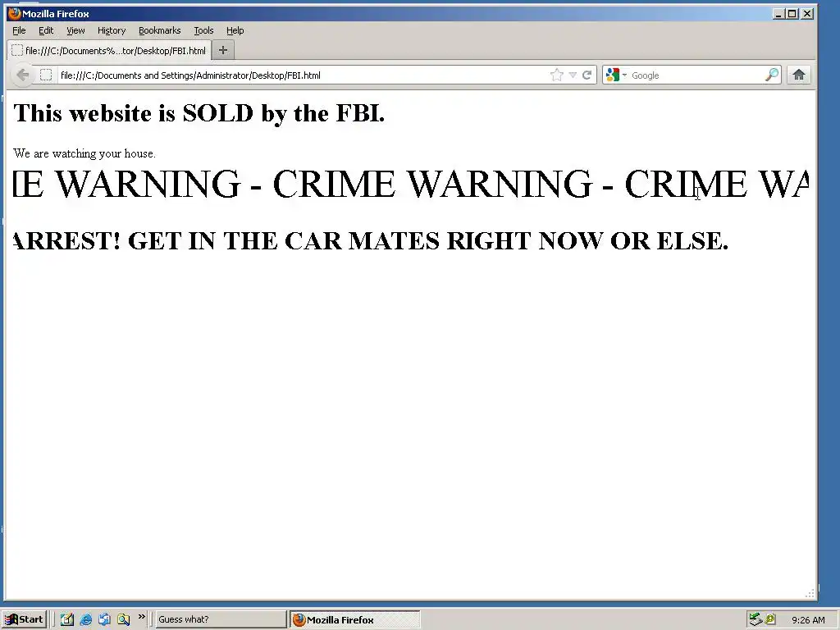Open the Google search engine selector
The height and width of the screenshot is (630, 840).
coord(615,75)
